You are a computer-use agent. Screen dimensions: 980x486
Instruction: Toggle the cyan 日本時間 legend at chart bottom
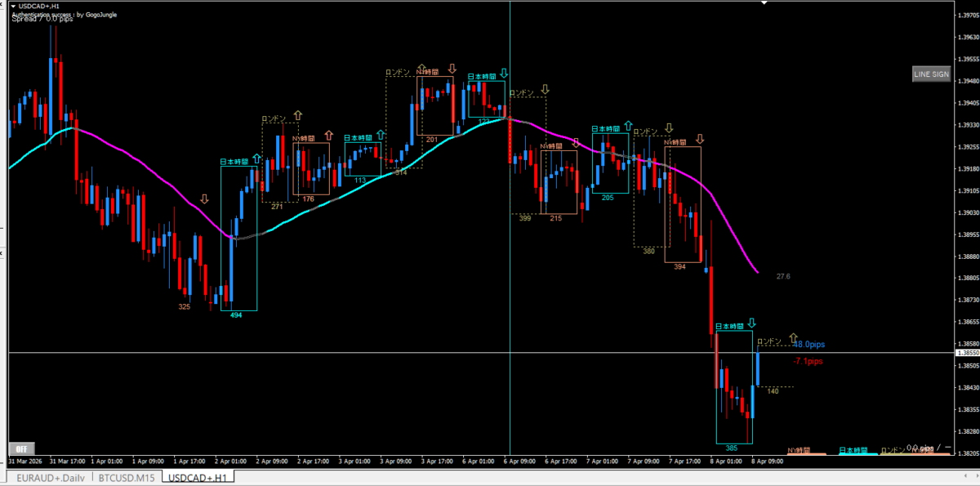point(852,450)
